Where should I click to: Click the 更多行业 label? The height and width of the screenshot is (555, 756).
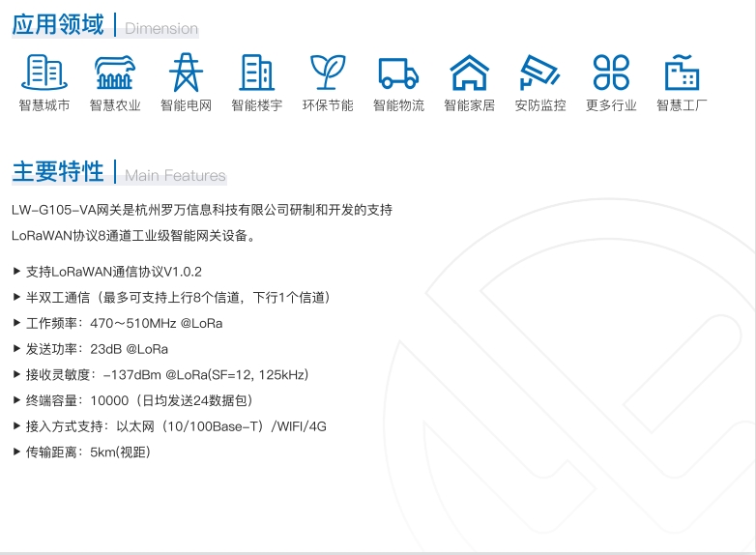[611, 105]
